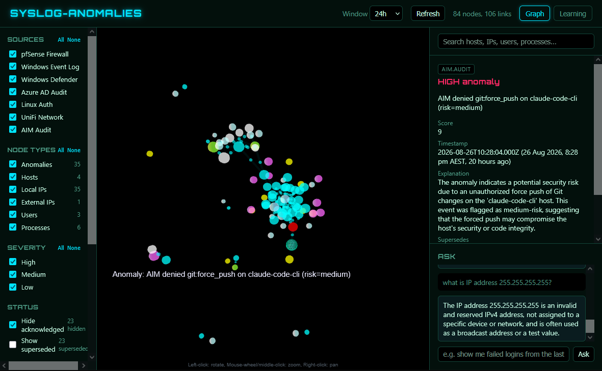Uncheck the pfSense Firewall source
The height and width of the screenshot is (371, 602).
click(13, 54)
